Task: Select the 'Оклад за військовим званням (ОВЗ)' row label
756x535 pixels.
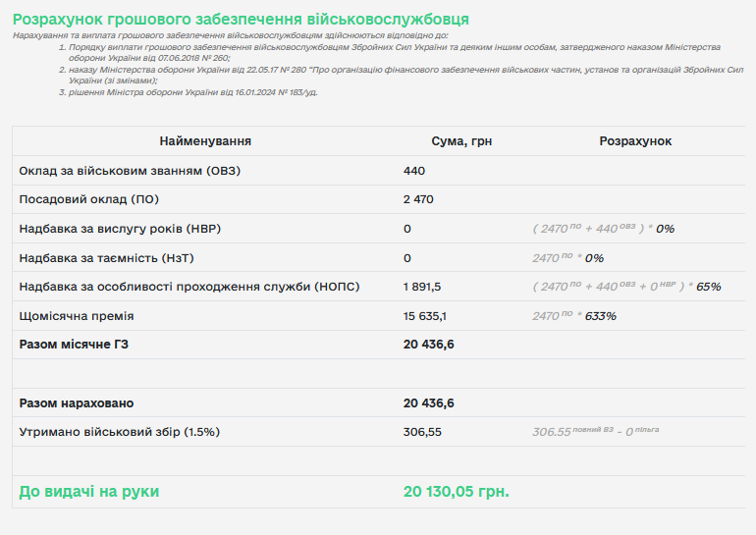Action: coord(130,171)
